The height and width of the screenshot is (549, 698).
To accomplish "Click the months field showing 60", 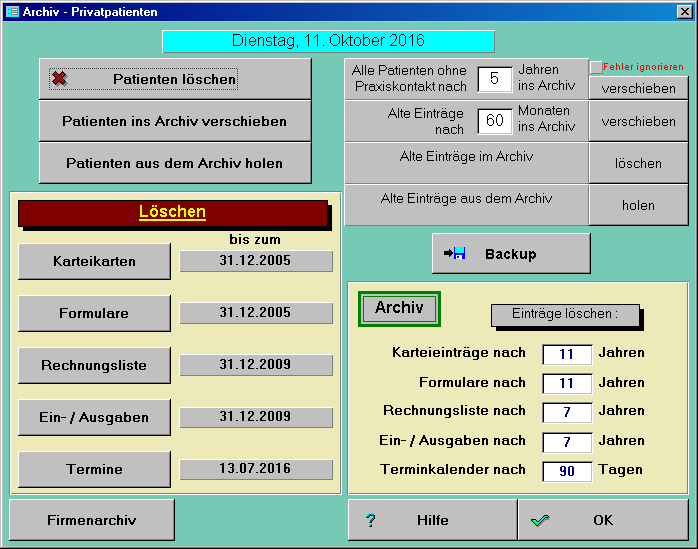I will click(x=494, y=121).
